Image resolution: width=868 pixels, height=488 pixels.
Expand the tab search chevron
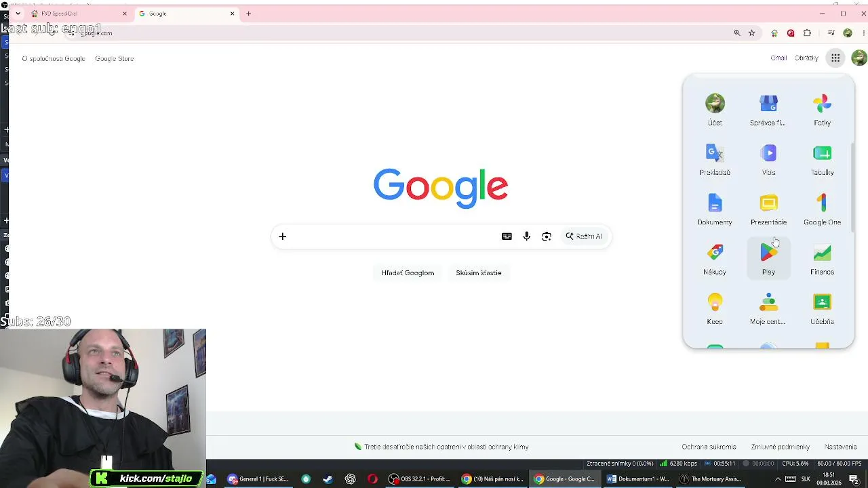tap(18, 14)
